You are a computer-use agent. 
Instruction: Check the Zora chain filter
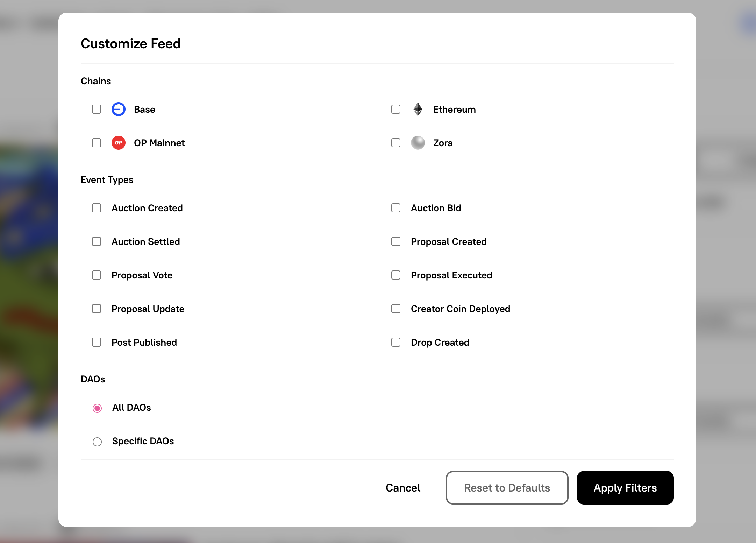pos(395,143)
